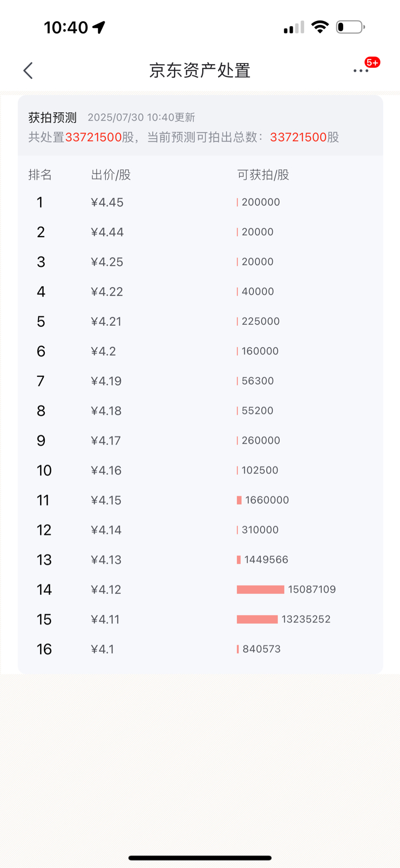
Task: Open the three-dot more menu
Action: tap(360, 70)
